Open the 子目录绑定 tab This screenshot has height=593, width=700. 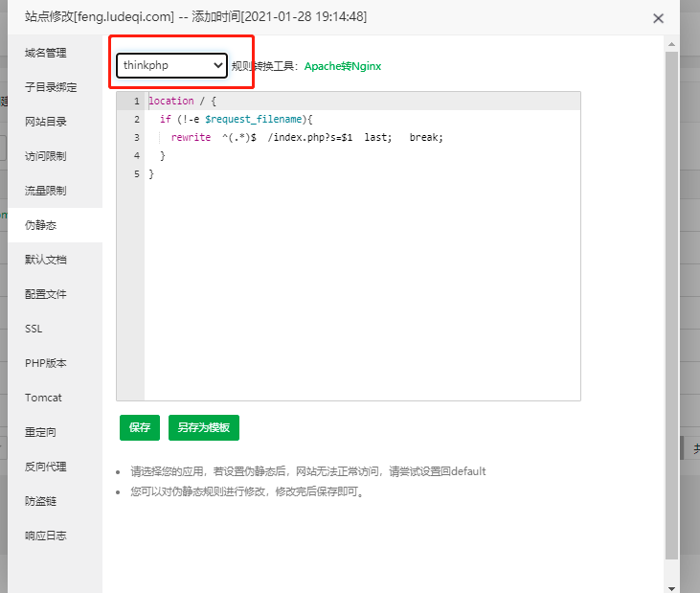click(x=51, y=87)
